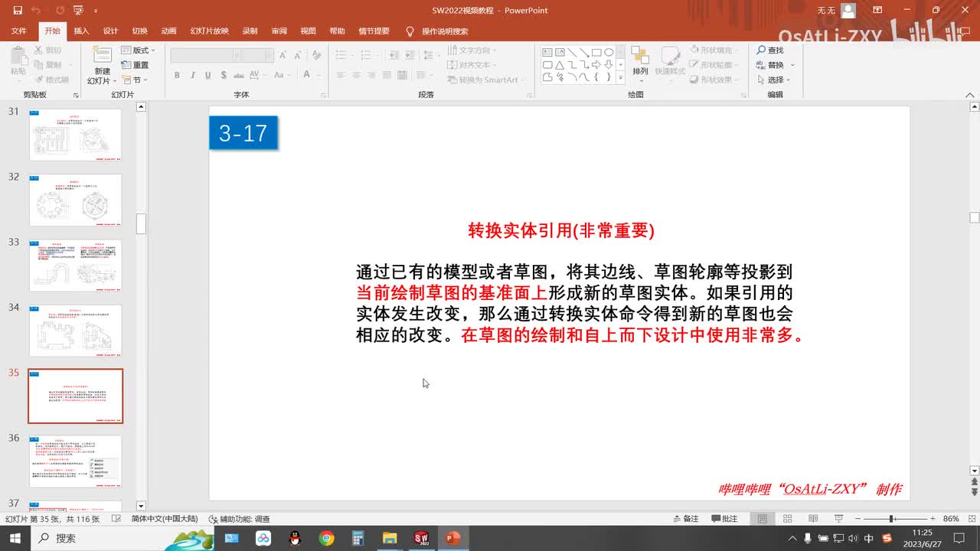Select the down arrow shape in gallery
The width and height of the screenshot is (980, 551).
[x=609, y=65]
